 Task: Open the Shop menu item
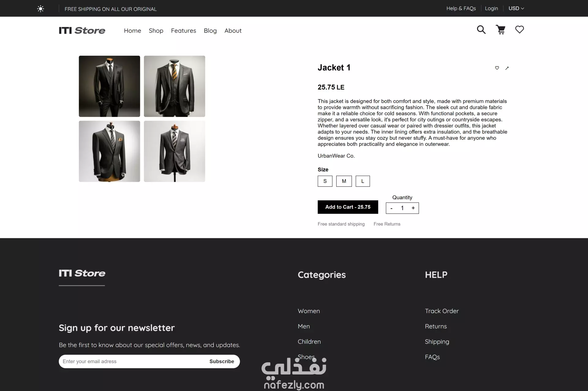(x=156, y=31)
